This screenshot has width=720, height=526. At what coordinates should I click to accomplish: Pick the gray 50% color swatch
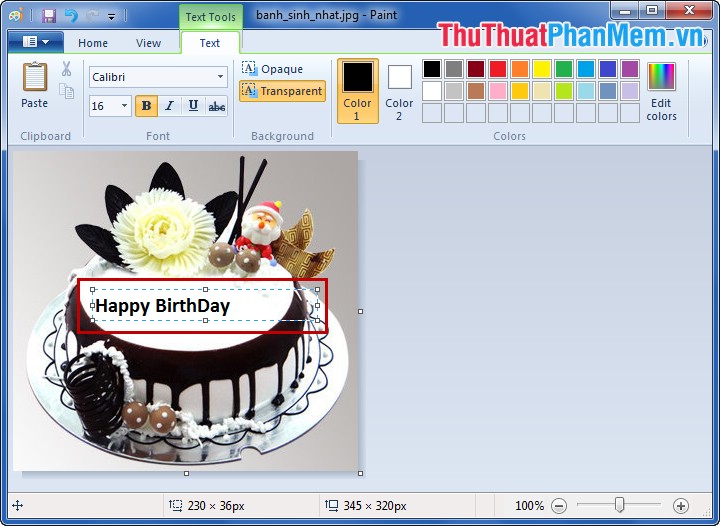pos(454,69)
